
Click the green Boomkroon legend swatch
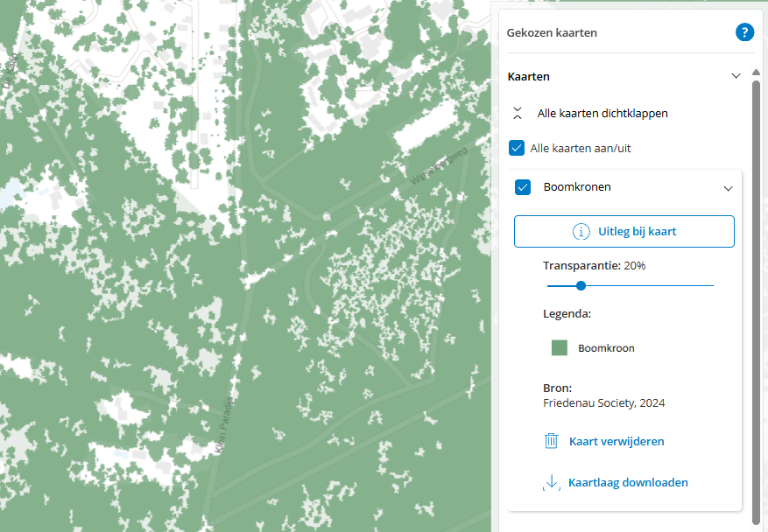pos(560,348)
